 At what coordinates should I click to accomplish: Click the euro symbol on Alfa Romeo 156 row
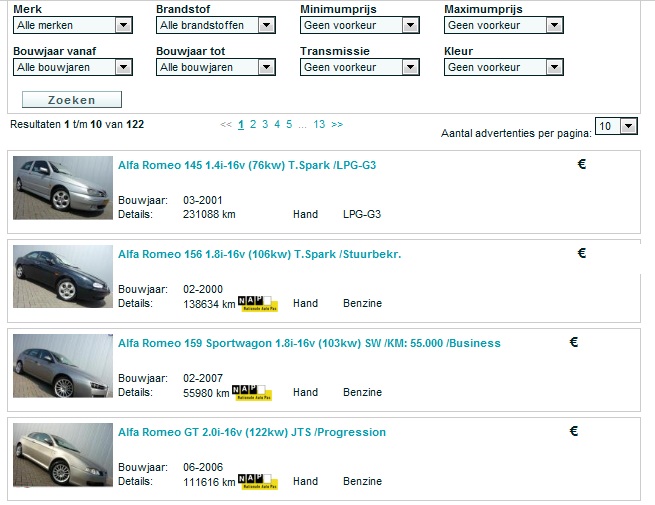pos(582,253)
